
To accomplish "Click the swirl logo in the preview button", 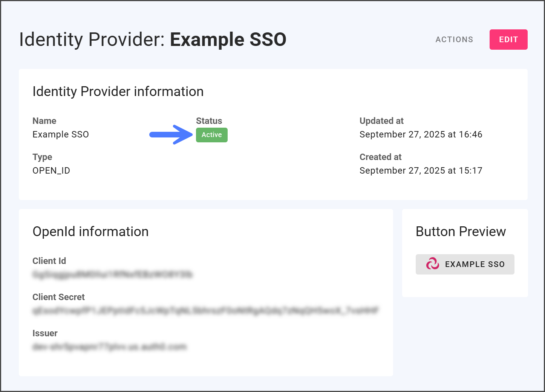I will (x=432, y=264).
